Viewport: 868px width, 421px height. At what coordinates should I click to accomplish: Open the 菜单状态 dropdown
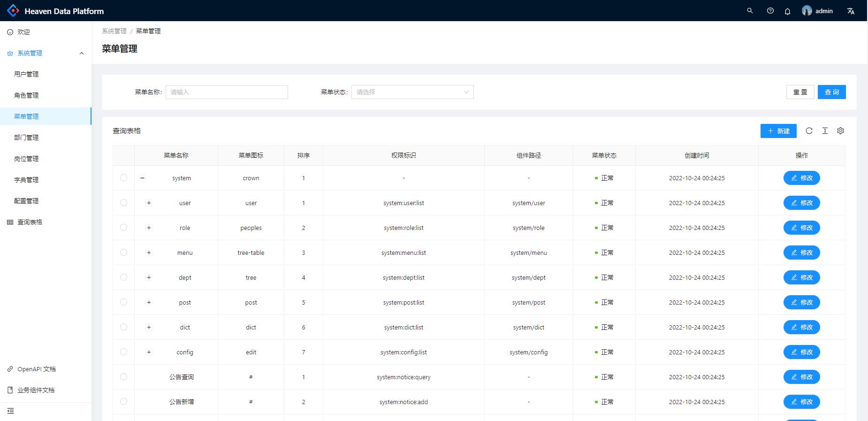point(412,92)
